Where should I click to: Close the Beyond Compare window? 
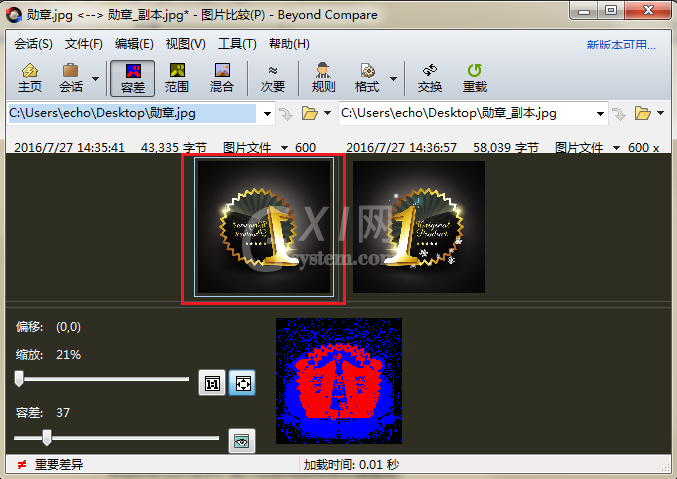click(648, 11)
